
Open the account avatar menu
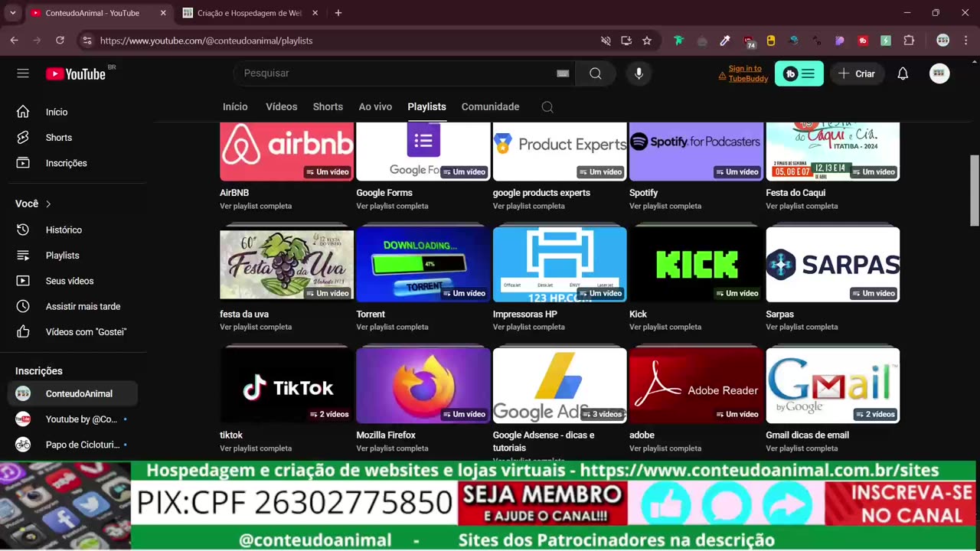939,73
